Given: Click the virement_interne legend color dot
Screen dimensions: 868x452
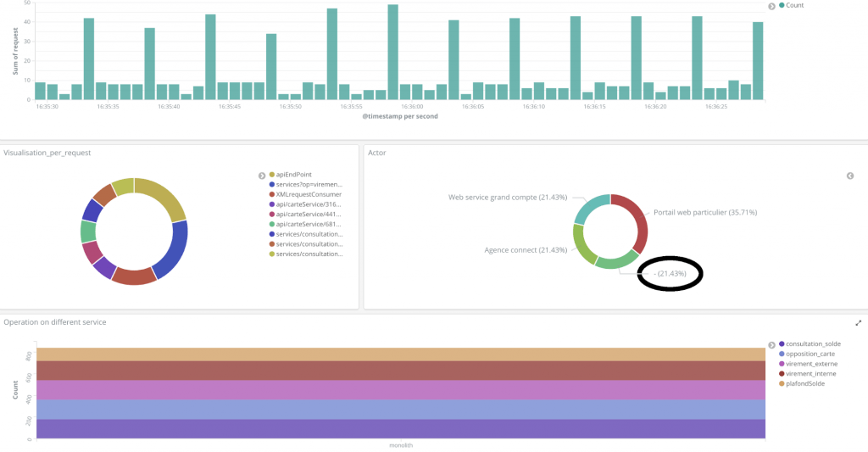Looking at the screenshot, I should [781, 373].
